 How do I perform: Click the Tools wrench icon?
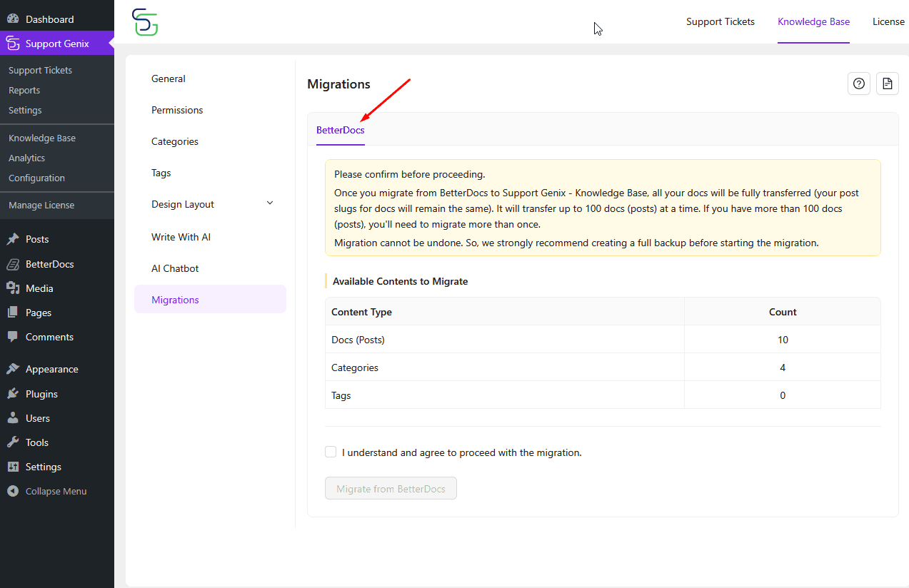pyautogui.click(x=13, y=442)
